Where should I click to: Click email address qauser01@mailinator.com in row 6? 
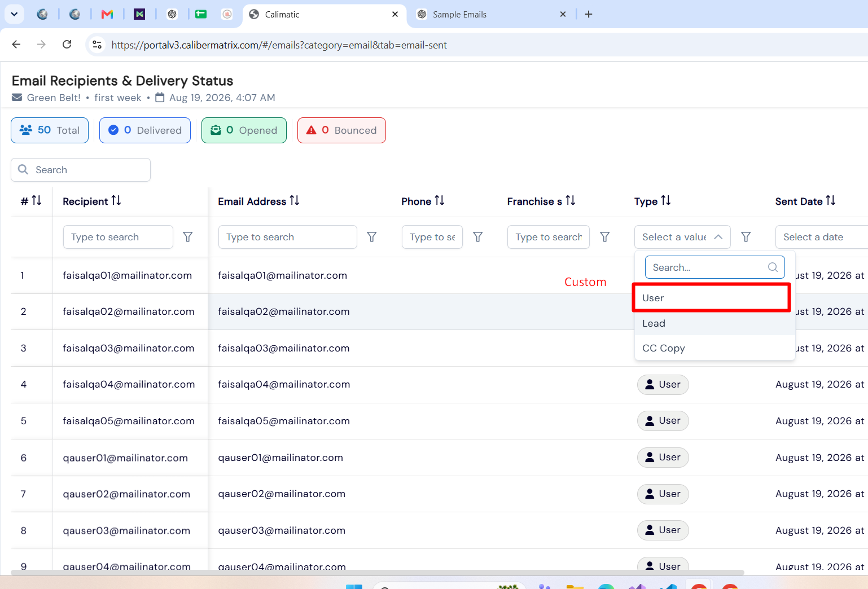click(280, 458)
